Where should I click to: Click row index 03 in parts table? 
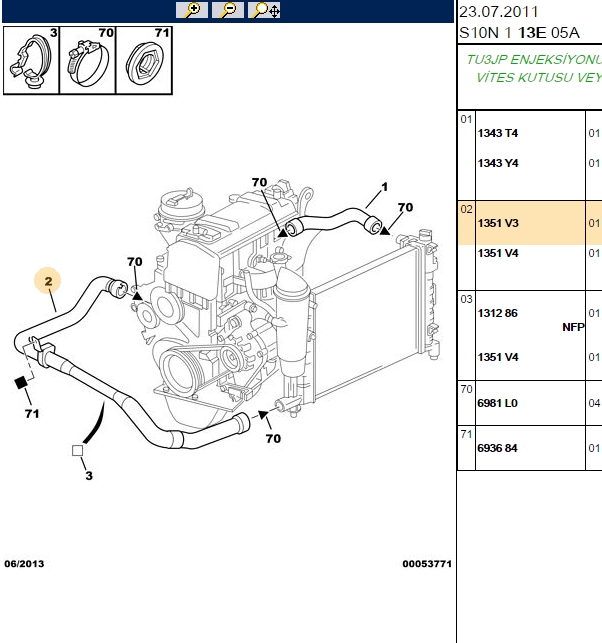[466, 299]
